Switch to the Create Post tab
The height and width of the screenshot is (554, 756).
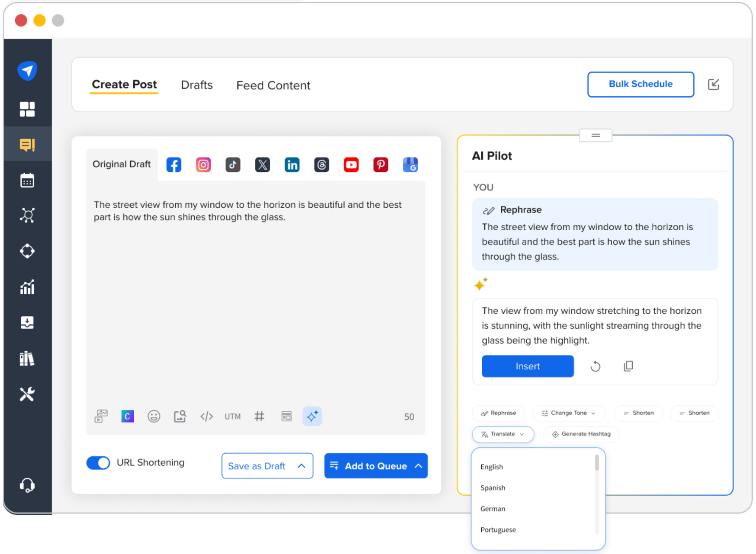(x=124, y=84)
